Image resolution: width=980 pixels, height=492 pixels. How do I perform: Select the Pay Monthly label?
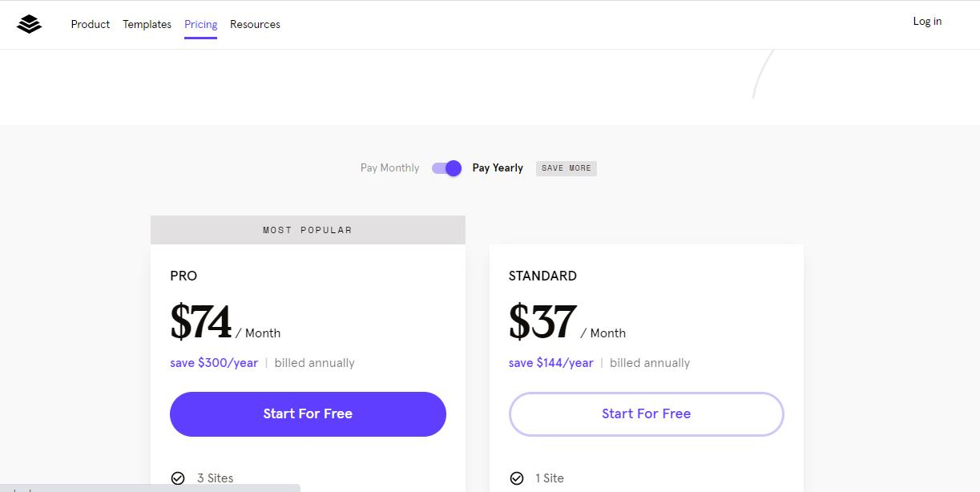(x=389, y=168)
